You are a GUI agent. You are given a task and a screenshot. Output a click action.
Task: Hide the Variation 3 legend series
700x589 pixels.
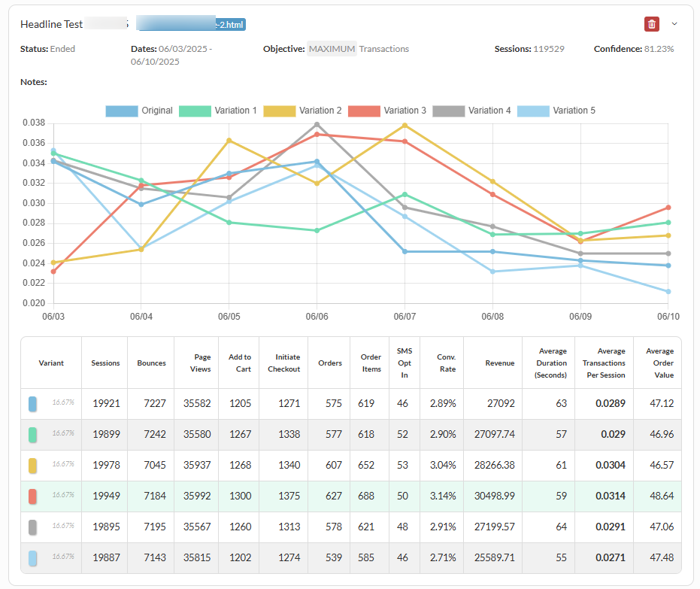(x=387, y=111)
